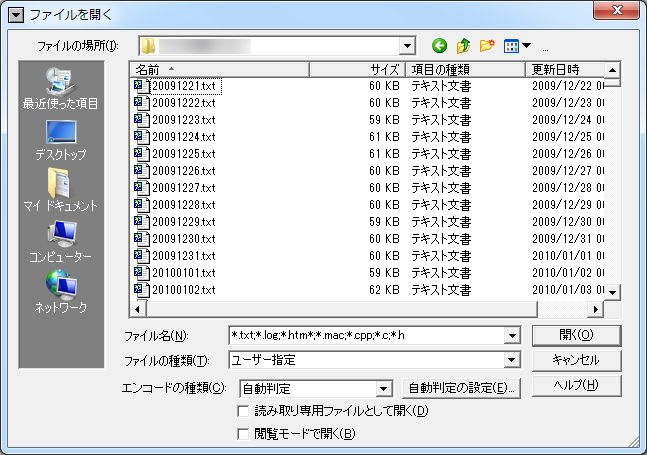Click the folder icon in the location box
This screenshot has width=647, height=455.
pyautogui.click(x=148, y=46)
